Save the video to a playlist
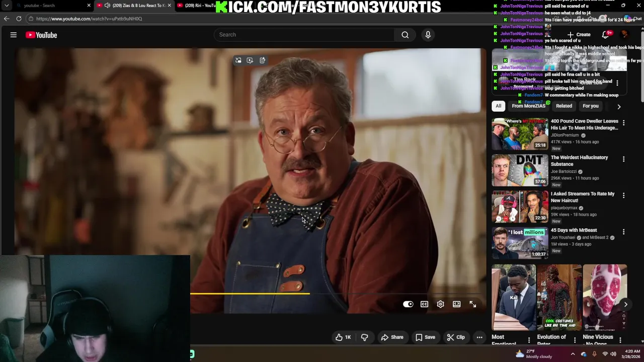The height and width of the screenshot is (362, 644). coord(425,337)
